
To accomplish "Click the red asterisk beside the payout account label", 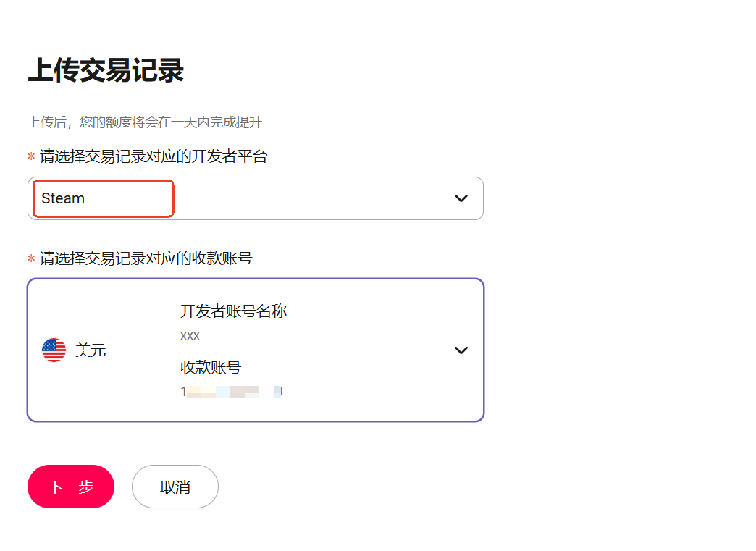I will (31, 258).
